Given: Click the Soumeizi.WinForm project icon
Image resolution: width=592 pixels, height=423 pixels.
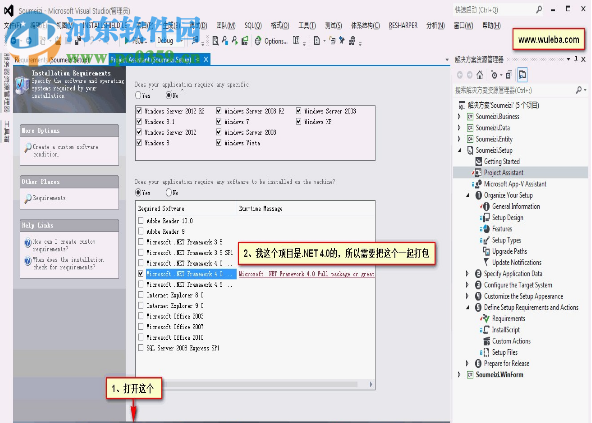Looking at the screenshot, I should (x=470, y=375).
